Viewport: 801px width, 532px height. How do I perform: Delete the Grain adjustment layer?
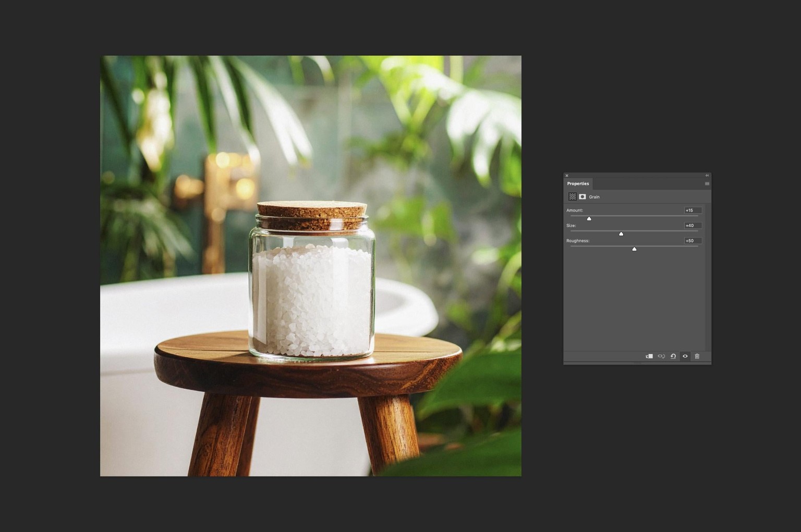pos(697,356)
